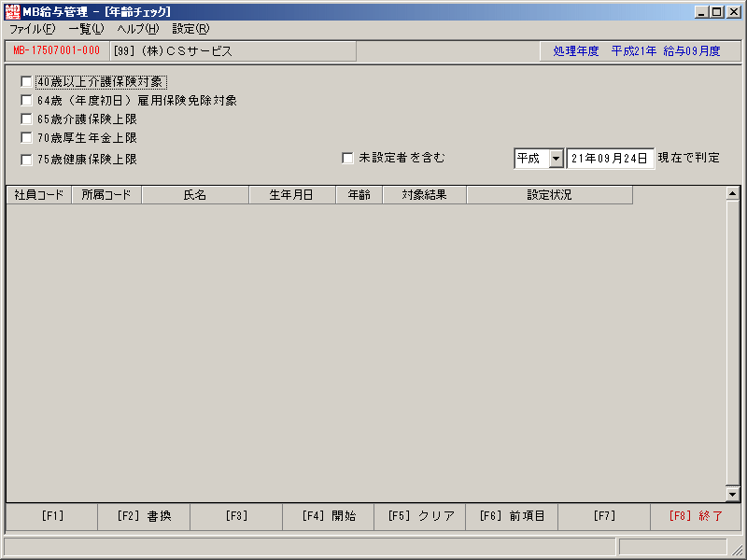747x560 pixels.
Task: Click the blank [F1] function button
Action: (52, 516)
